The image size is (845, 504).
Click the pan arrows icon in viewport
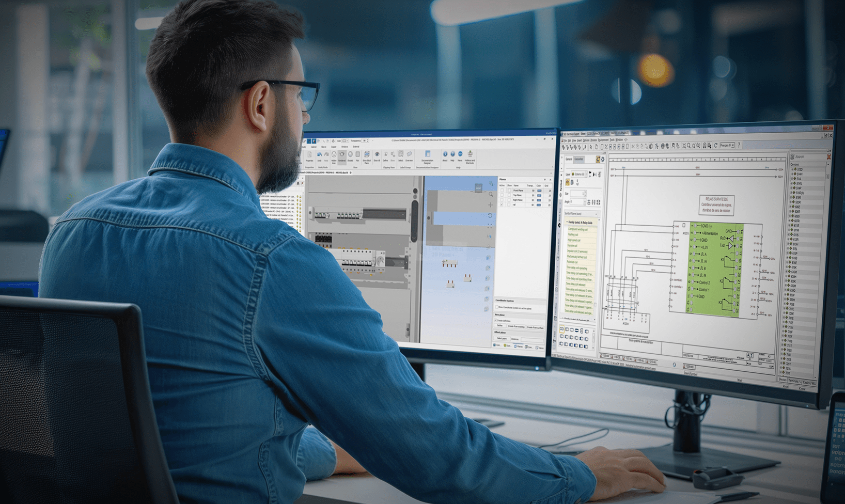(x=490, y=205)
